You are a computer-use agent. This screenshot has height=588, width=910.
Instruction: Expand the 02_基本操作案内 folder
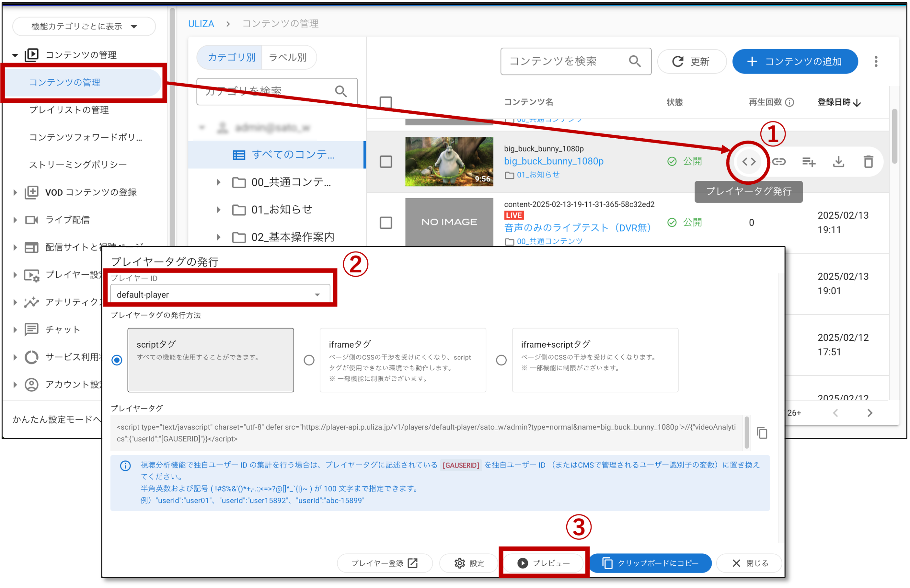pyautogui.click(x=218, y=237)
